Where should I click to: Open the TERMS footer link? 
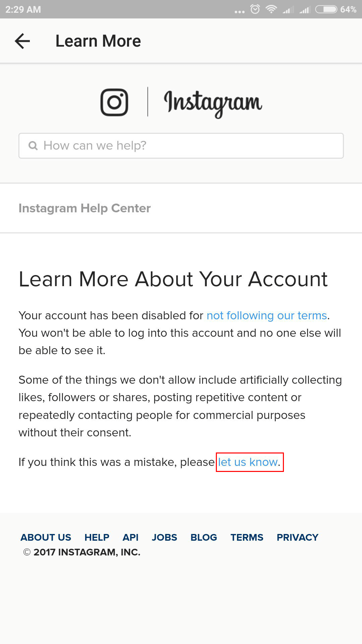point(247,537)
